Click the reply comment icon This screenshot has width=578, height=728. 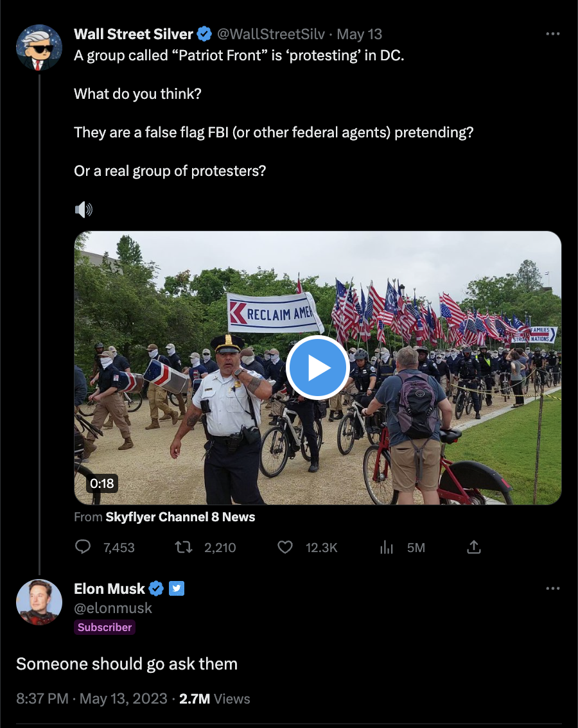point(83,547)
